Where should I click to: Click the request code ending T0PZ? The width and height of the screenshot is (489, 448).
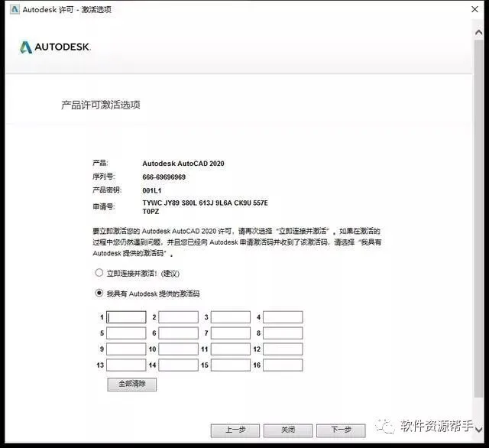tap(151, 212)
